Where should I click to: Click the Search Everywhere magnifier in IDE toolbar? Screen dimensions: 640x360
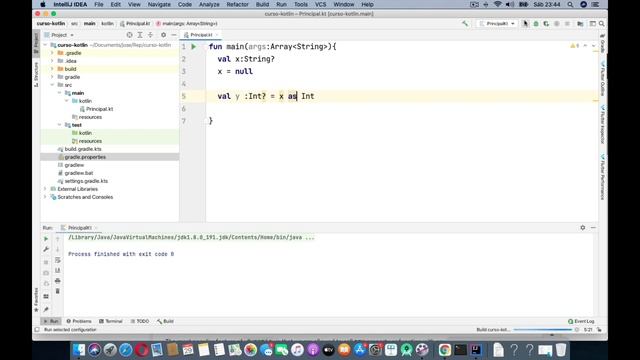[602, 24]
